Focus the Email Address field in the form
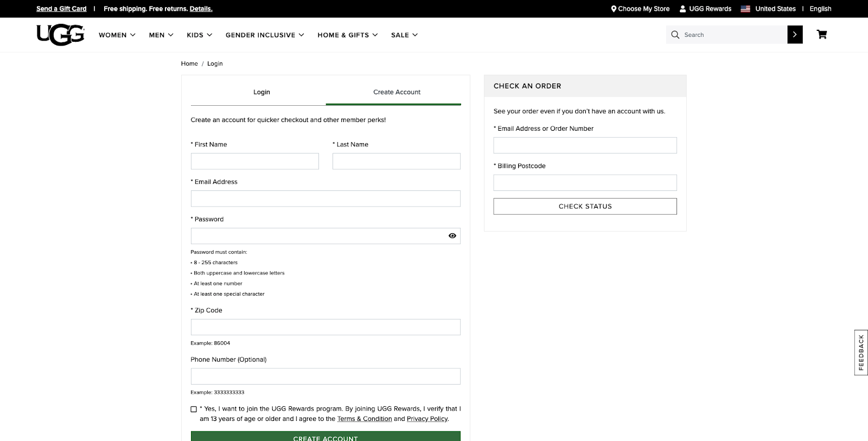Viewport: 868px width, 441px height. 325,199
